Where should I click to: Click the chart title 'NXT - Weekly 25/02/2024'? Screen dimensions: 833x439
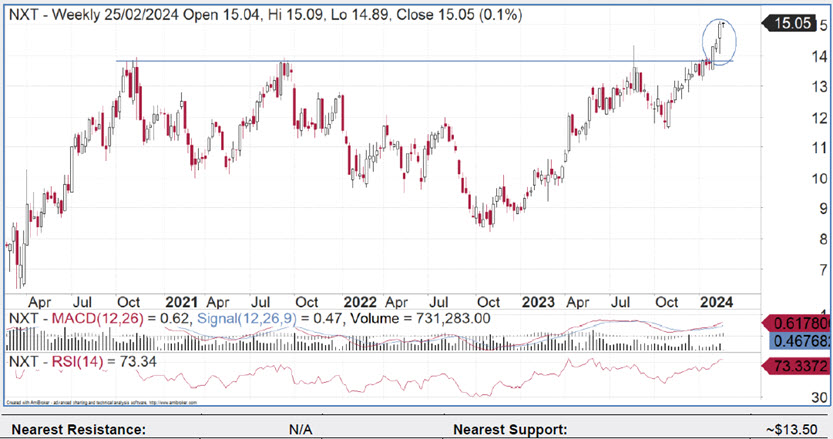pos(94,14)
